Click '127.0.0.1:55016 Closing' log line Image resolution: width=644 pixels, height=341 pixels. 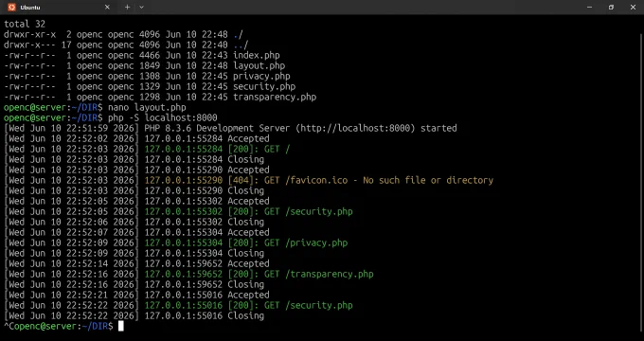pos(205,316)
